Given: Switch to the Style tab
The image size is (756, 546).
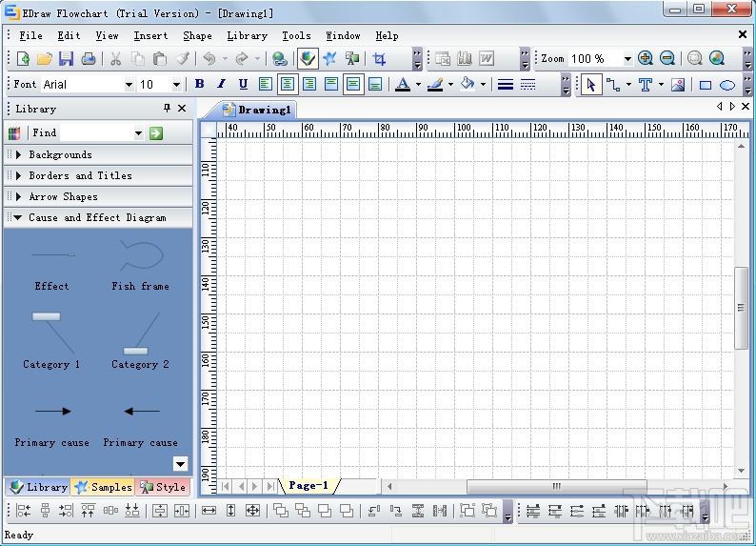Looking at the screenshot, I should [x=163, y=487].
